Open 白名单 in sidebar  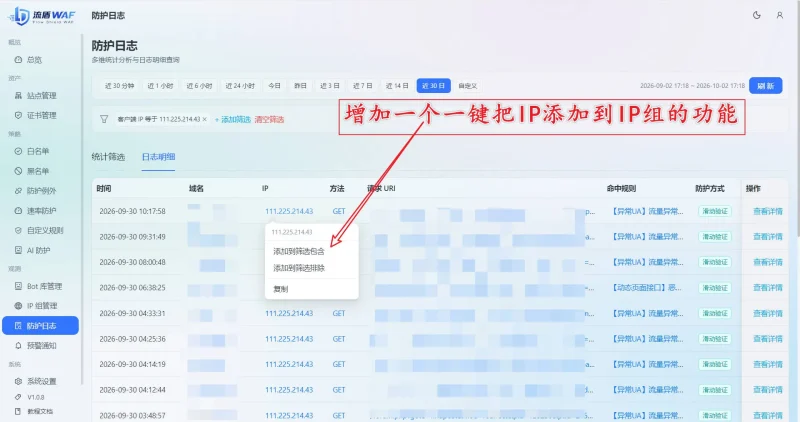[x=38, y=151]
